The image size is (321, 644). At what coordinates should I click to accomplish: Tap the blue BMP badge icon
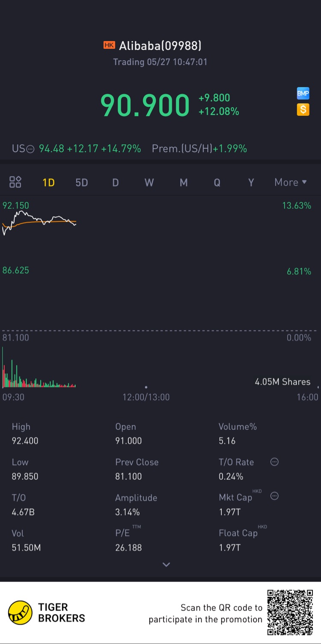[303, 94]
